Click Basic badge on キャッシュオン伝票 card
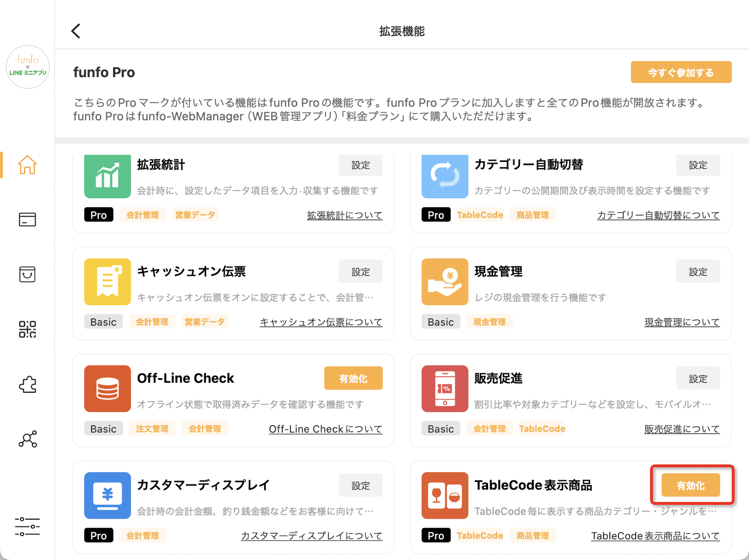The height and width of the screenshot is (560, 749). pyautogui.click(x=104, y=322)
